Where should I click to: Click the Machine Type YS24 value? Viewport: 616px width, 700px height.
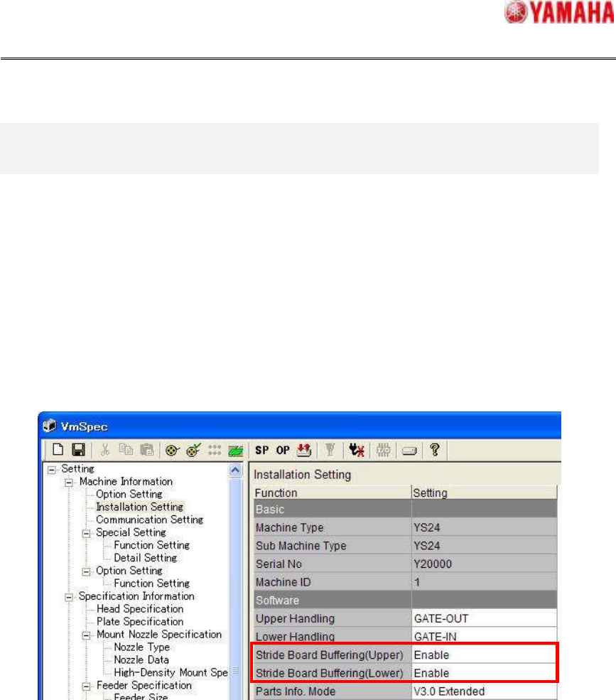click(485, 527)
